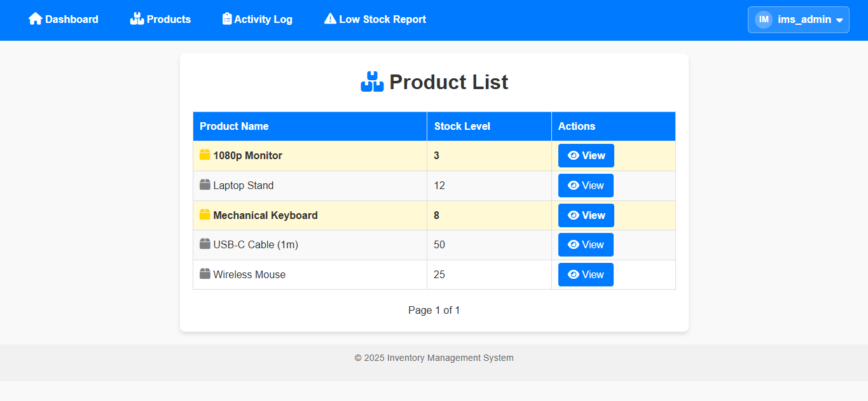Click the Dashboard home icon
Image resolution: width=868 pixels, height=401 pixels.
[x=35, y=19]
